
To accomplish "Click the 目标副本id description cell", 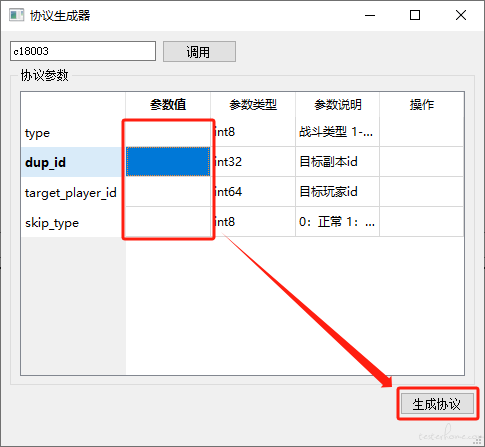I will pos(337,162).
